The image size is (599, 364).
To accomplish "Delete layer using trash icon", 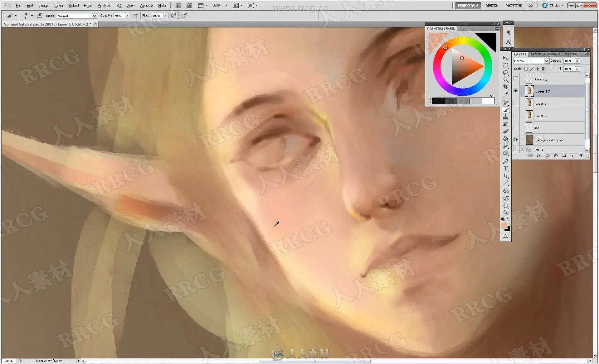I will coord(581,156).
